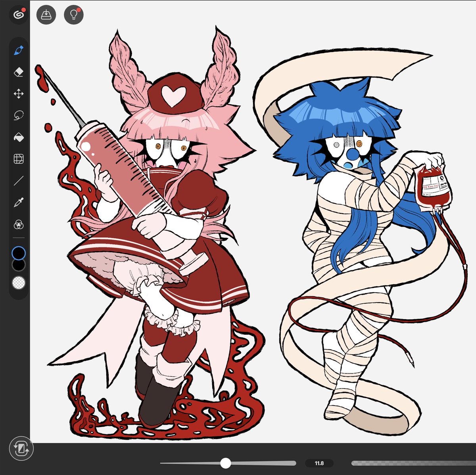The width and height of the screenshot is (476, 475).
Task: Tap the save/export tray icon
Action: tap(46, 15)
